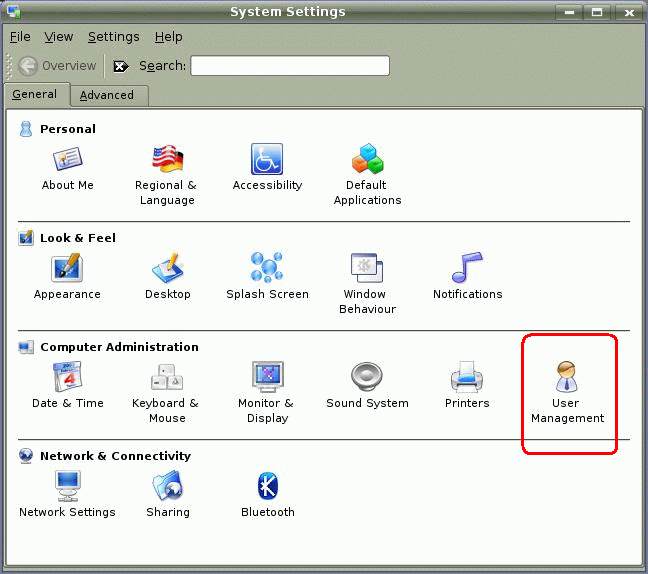The width and height of the screenshot is (648, 574).
Task: Open Default Applications settings
Action: point(367,160)
